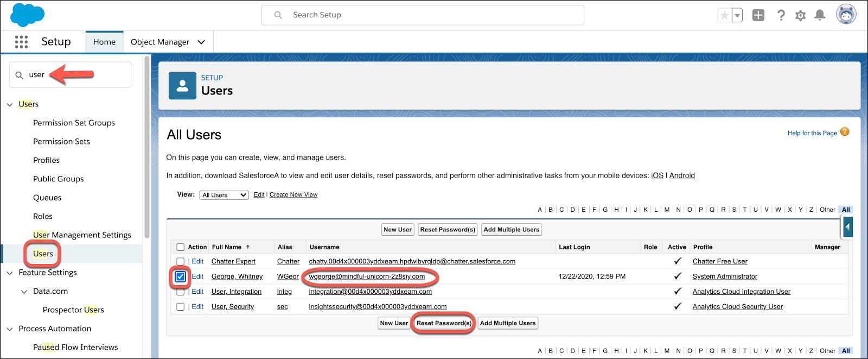Open the global actions plus icon
The image size is (868, 359).
(758, 15)
